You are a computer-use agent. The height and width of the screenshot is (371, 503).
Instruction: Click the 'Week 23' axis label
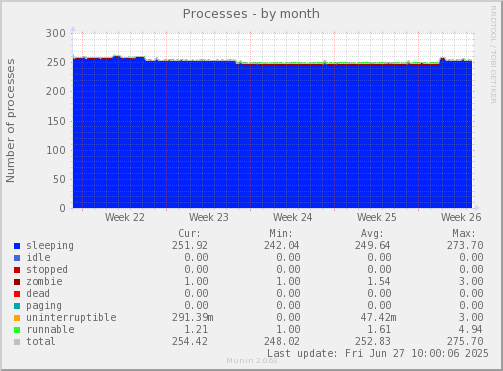point(209,218)
